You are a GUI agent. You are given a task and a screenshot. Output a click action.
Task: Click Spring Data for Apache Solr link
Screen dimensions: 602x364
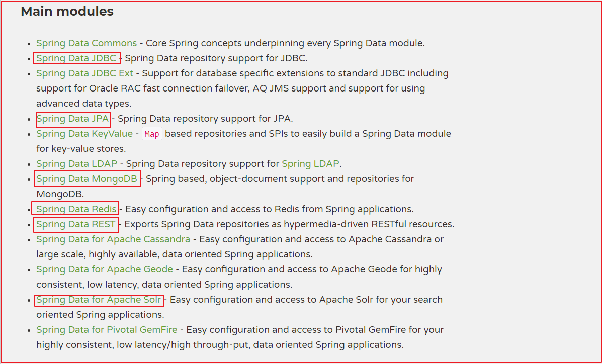click(x=99, y=300)
